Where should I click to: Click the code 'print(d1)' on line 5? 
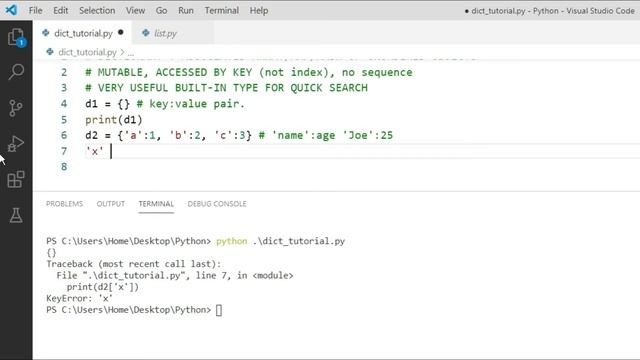pos(113,120)
